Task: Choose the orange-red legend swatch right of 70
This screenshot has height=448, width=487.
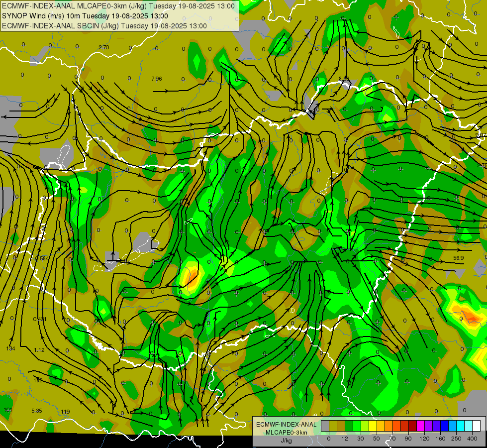Action: point(397,426)
